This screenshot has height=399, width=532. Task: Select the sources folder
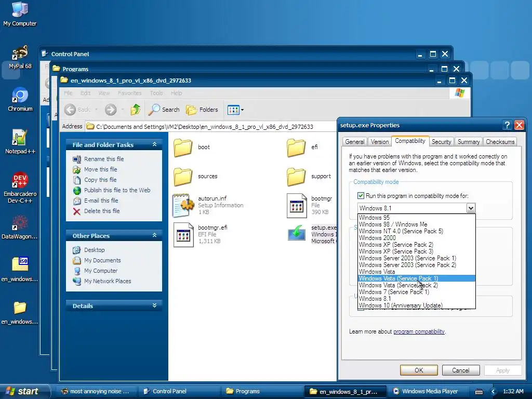coord(195,176)
